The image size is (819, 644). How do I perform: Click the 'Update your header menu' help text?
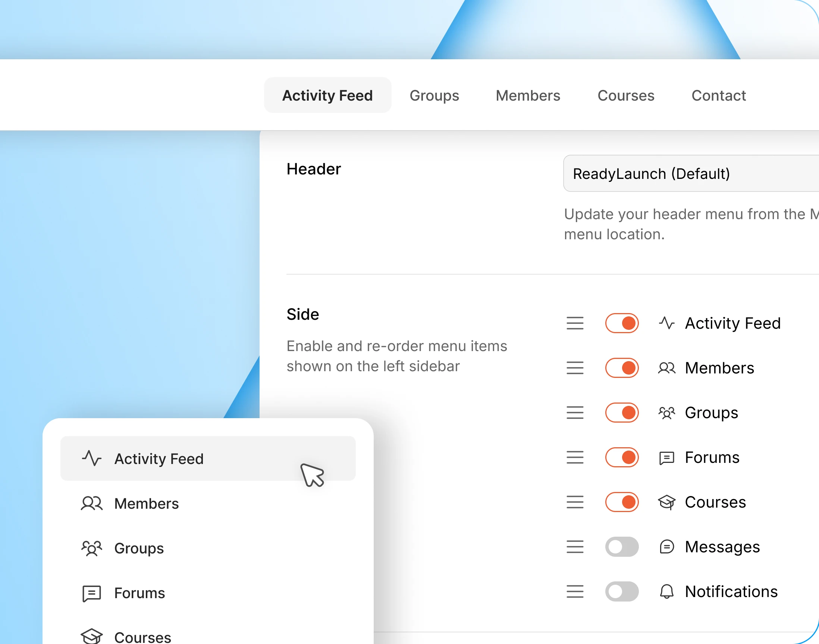[x=691, y=224]
